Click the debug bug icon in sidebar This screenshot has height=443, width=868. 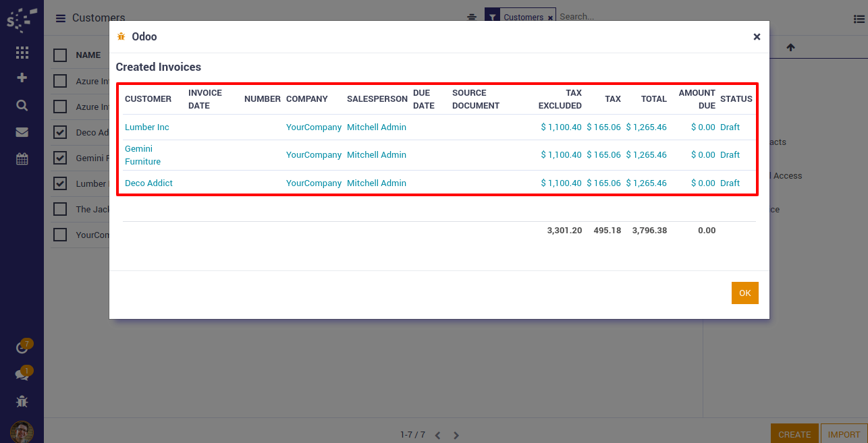pyautogui.click(x=22, y=401)
